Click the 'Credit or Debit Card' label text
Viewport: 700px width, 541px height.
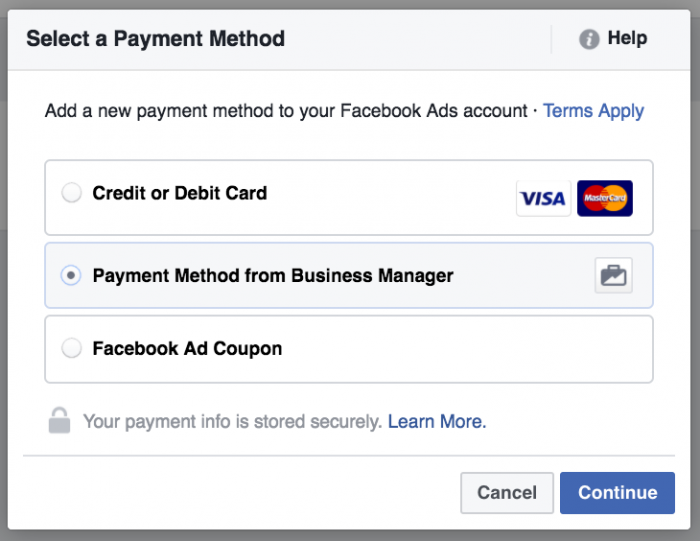180,193
